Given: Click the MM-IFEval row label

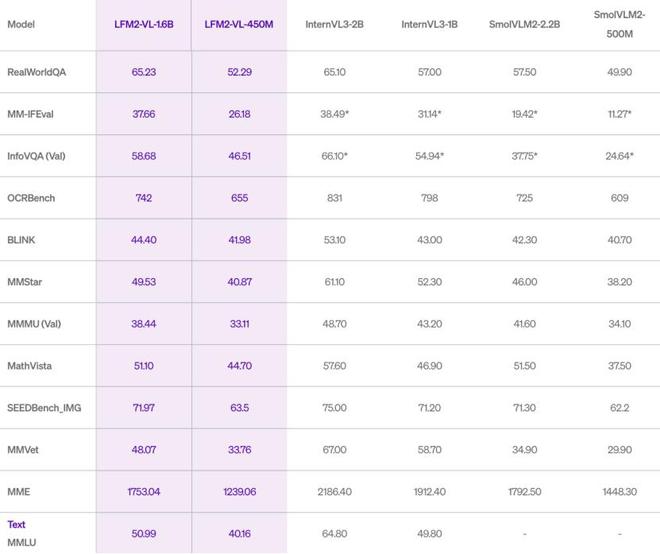Looking at the screenshot, I should tap(30, 114).
